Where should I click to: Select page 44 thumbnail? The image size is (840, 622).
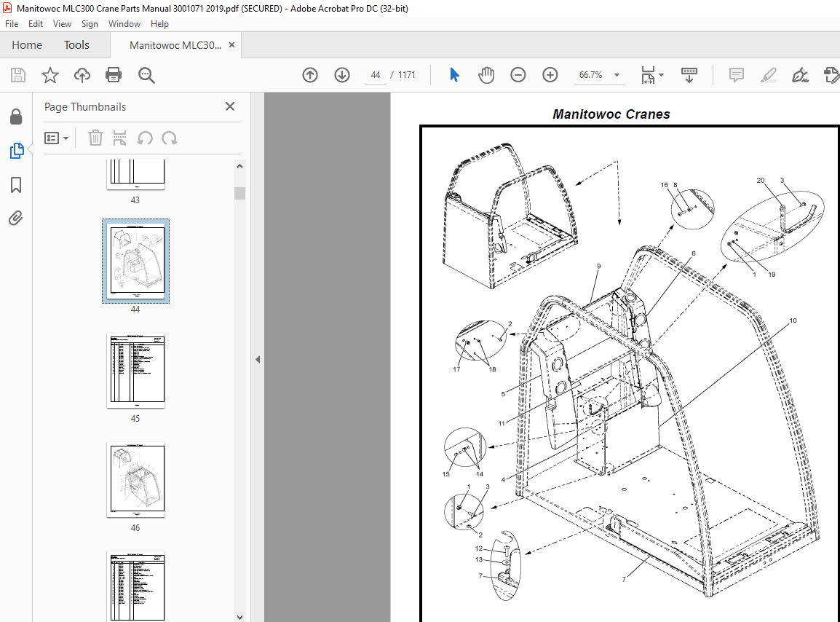click(136, 261)
